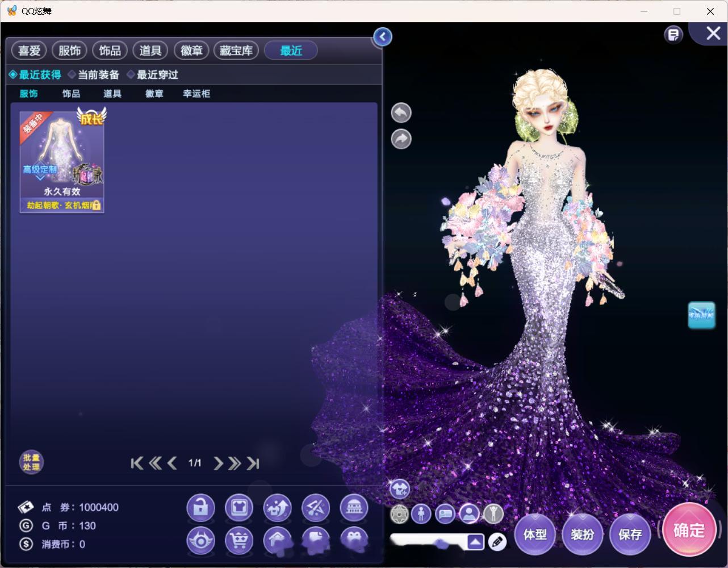Confirm with the pink 确定 button
This screenshot has height=568, width=728.
pos(689,530)
